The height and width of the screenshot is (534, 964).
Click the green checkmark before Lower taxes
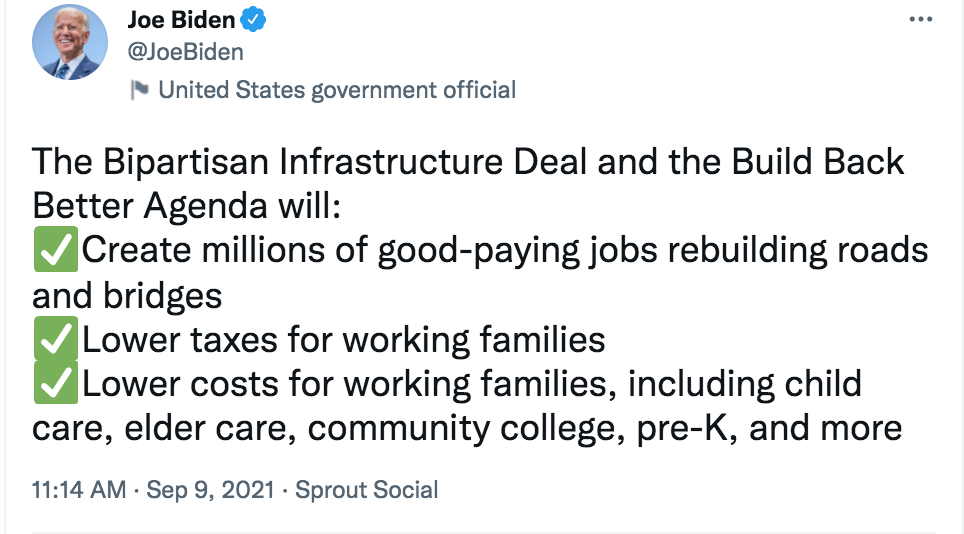click(55, 338)
